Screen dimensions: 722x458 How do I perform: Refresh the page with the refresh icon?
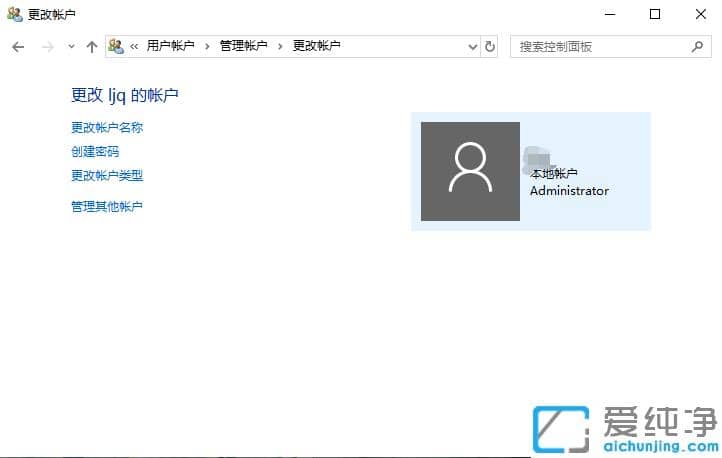pos(489,46)
